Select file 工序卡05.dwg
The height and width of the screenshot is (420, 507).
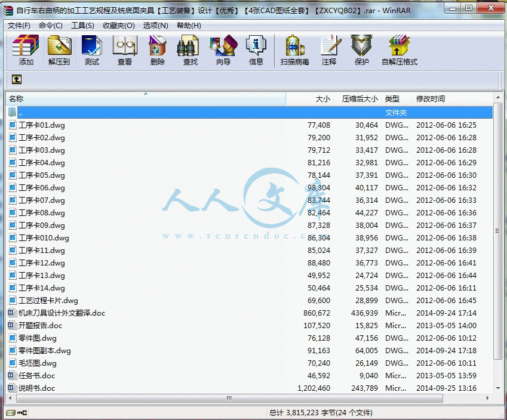[42, 175]
